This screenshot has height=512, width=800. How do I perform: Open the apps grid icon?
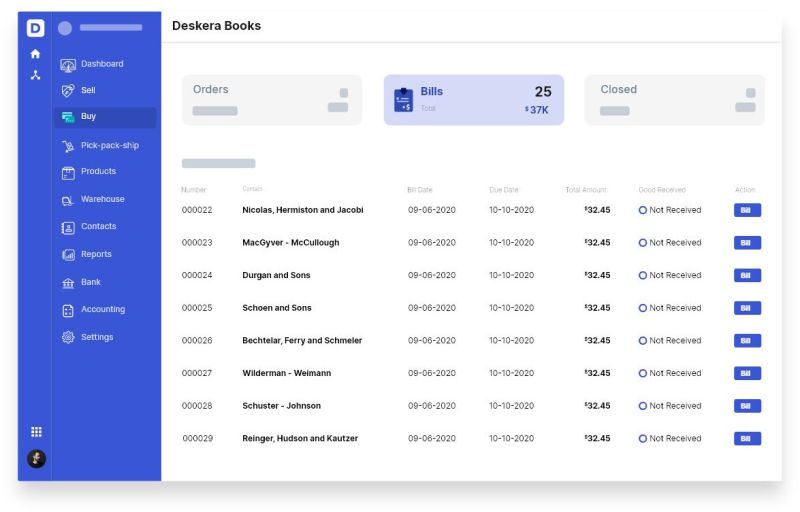(36, 432)
